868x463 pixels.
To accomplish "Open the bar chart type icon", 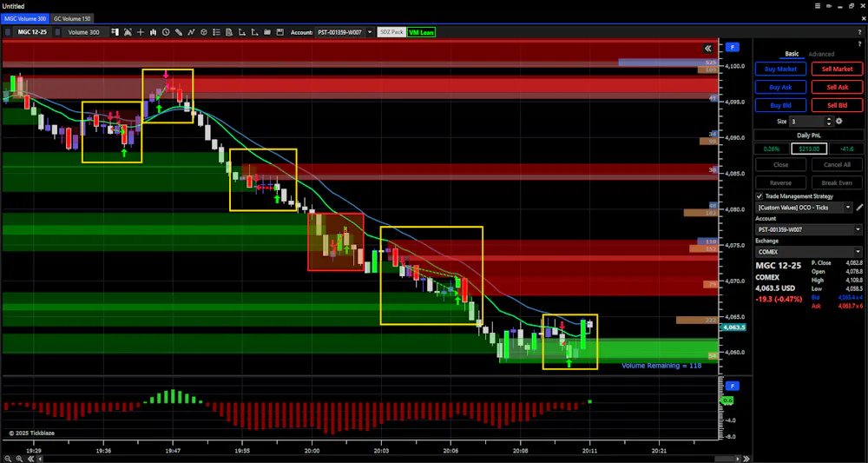I will [x=154, y=32].
